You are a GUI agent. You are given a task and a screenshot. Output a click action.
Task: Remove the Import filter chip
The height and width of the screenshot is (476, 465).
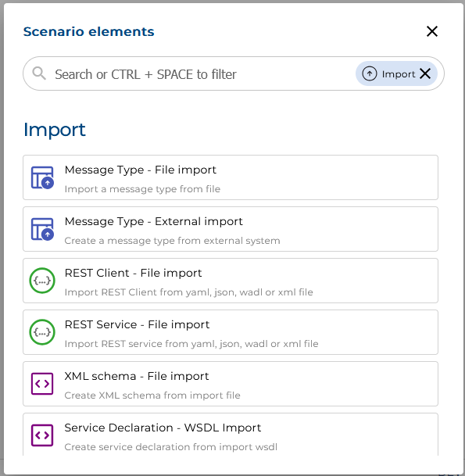coord(425,73)
